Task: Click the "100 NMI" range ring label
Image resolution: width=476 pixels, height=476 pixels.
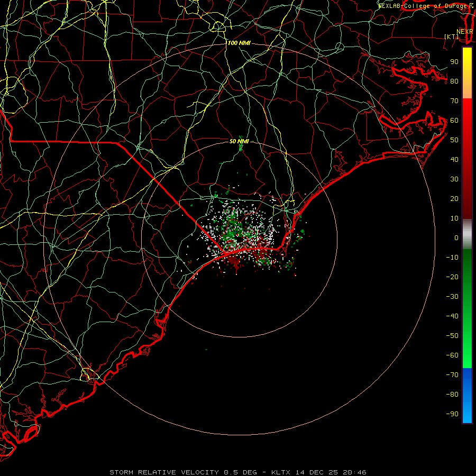Action: click(x=239, y=43)
